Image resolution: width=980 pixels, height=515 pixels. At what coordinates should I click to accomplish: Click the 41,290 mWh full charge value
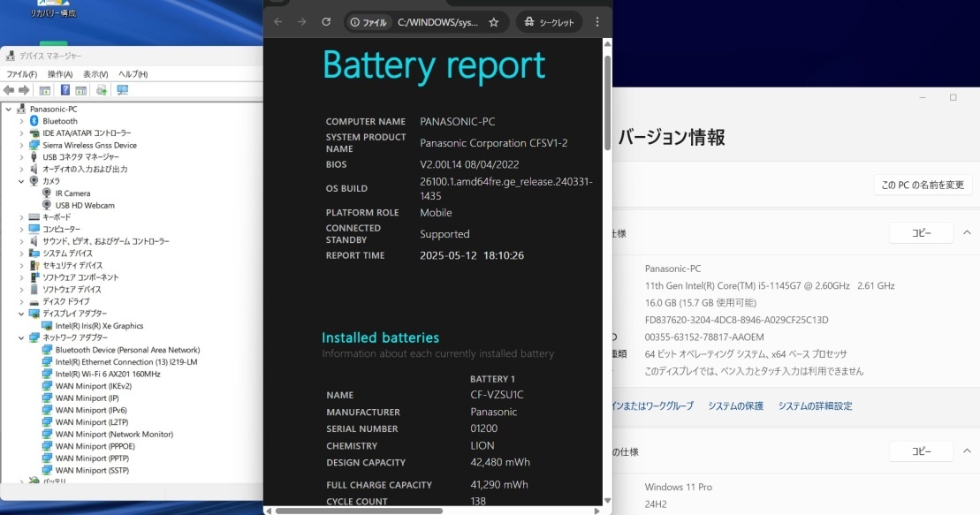498,484
